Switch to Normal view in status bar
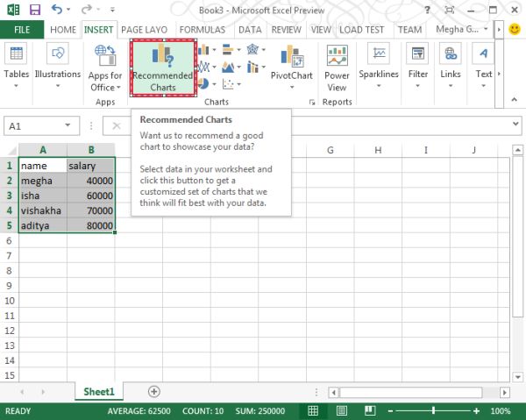Image resolution: width=526 pixels, height=420 pixels. (x=313, y=410)
